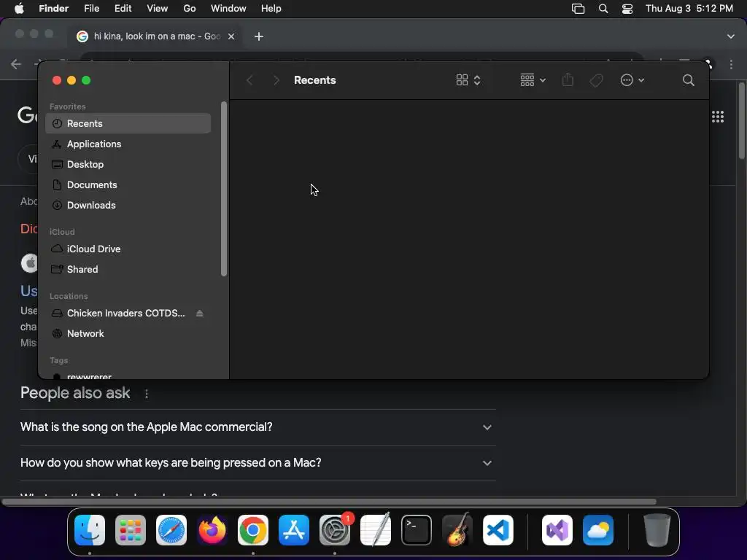This screenshot has width=747, height=560.
Task: Open the File menu
Action: click(91, 9)
